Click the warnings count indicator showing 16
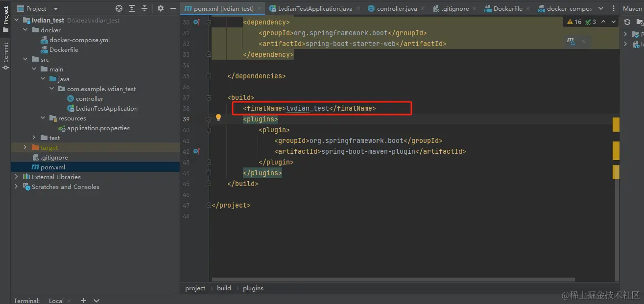 (x=574, y=22)
